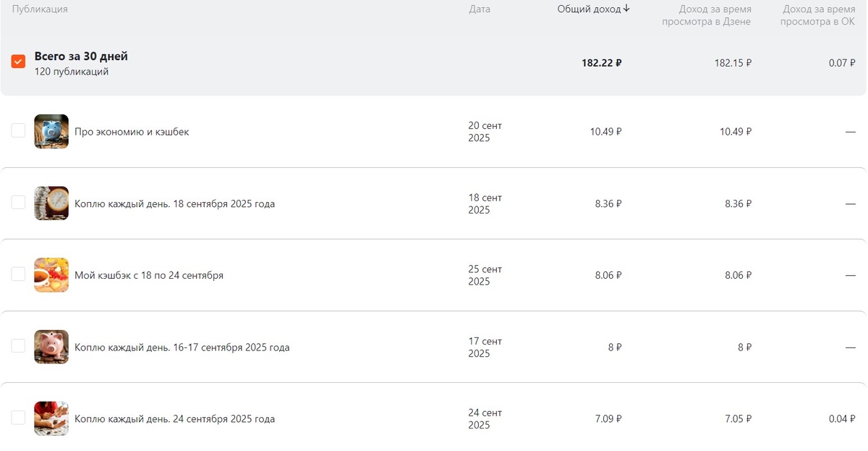Tick checkbox for 24 сентября 2025 publication

pos(18,418)
